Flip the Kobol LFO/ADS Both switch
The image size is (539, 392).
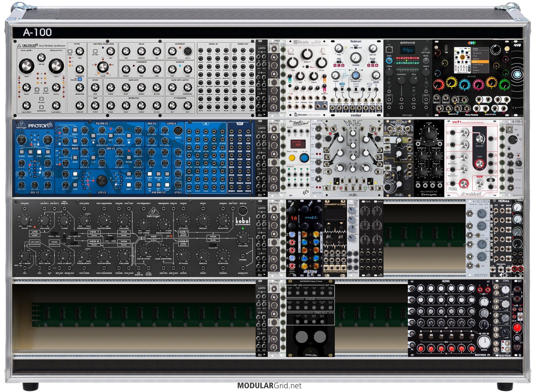110,238
